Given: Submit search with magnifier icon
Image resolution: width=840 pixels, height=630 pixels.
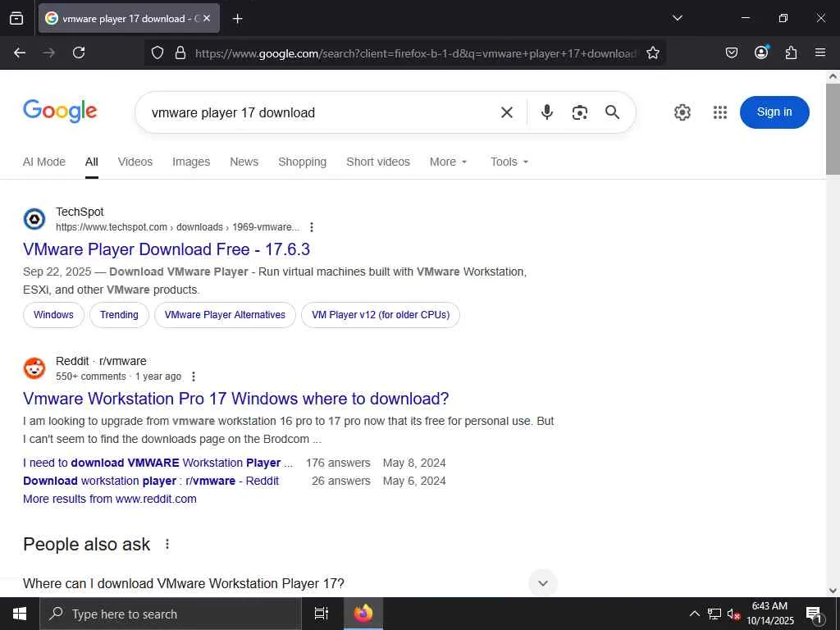Looking at the screenshot, I should 612,112.
